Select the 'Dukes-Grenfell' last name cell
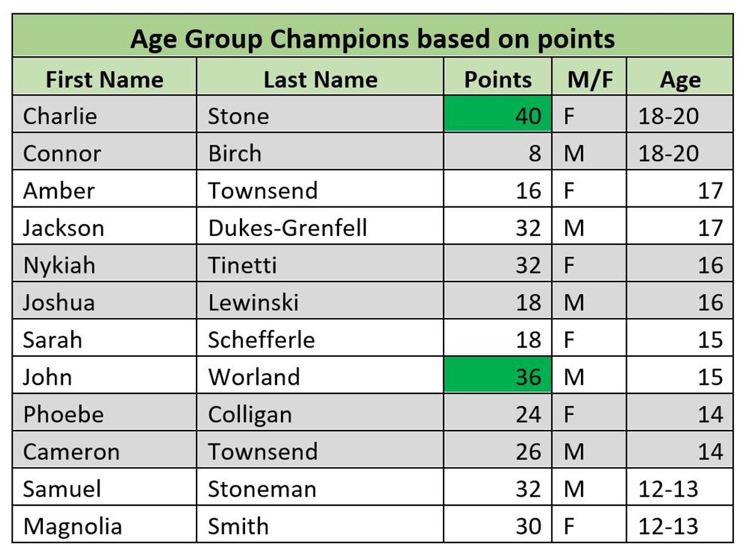756x554 pixels. [x=320, y=227]
